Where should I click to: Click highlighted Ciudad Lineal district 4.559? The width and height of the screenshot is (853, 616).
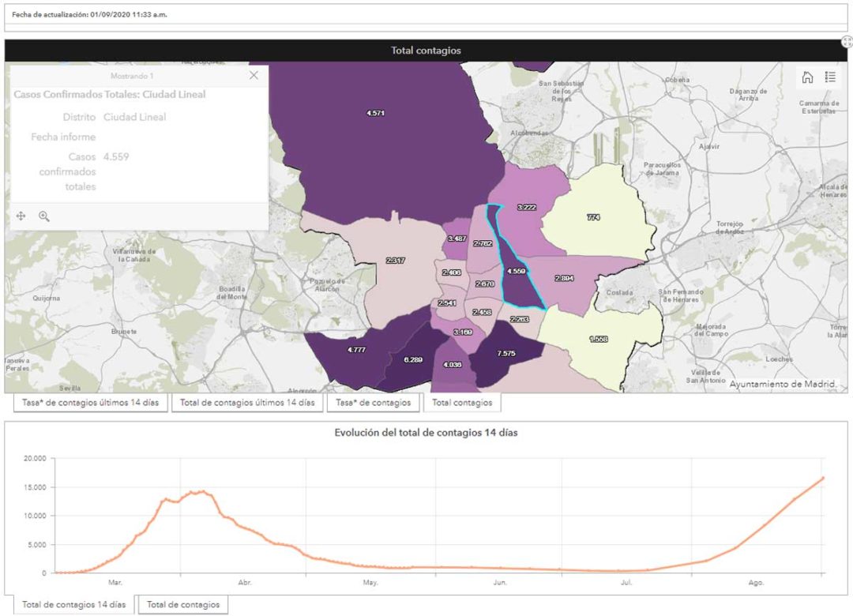click(x=517, y=271)
